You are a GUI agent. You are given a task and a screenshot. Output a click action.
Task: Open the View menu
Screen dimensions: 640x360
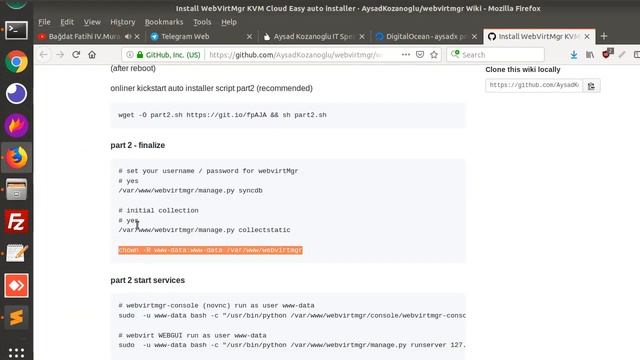92,22
